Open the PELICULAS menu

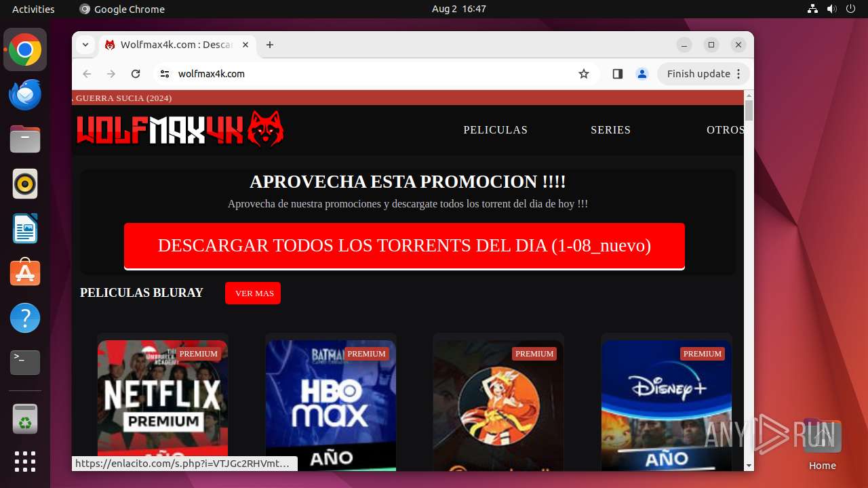click(495, 129)
